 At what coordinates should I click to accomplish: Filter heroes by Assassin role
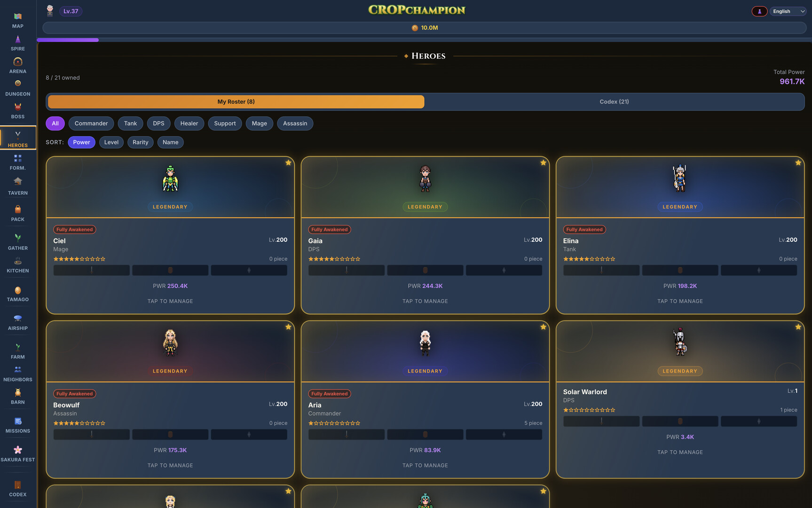pyautogui.click(x=295, y=123)
